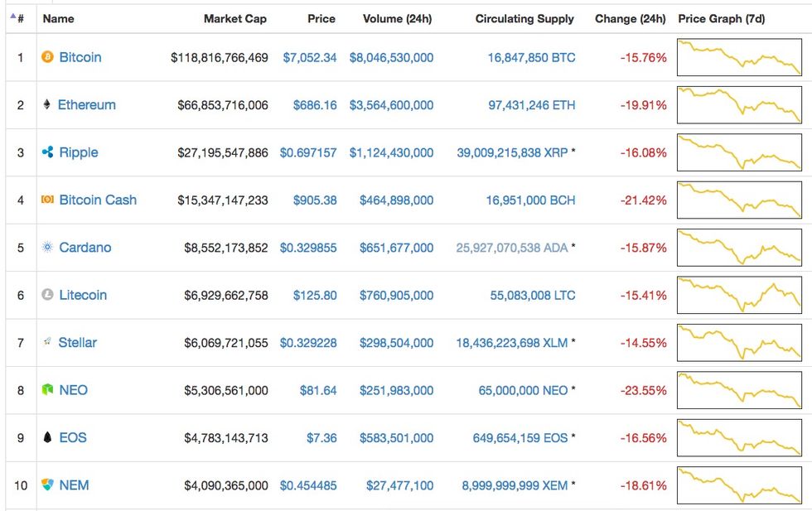Click the Ripple logo icon
Viewport: 812px width, 511px height.
click(47, 152)
